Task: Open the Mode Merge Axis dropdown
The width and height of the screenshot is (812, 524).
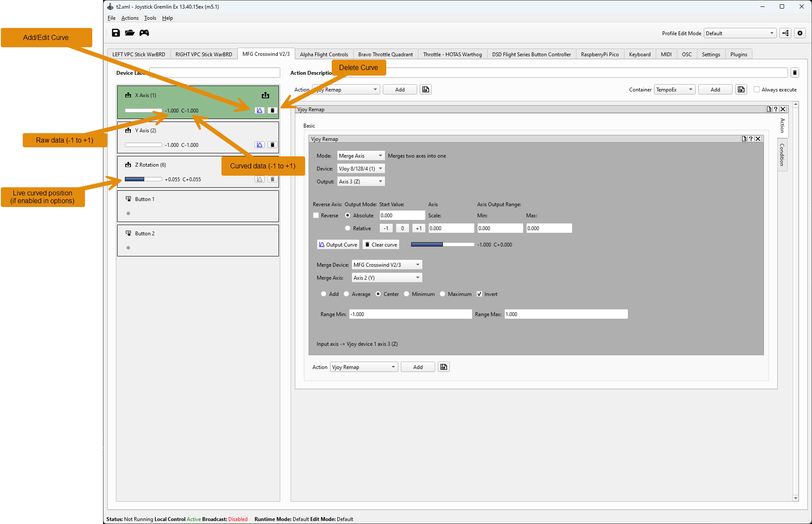Action: click(361, 155)
